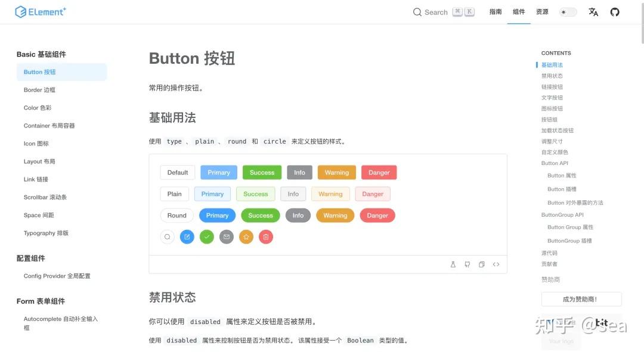Viewport: 644px width, 352px height.
Task: Click the Round button
Action: (177, 216)
